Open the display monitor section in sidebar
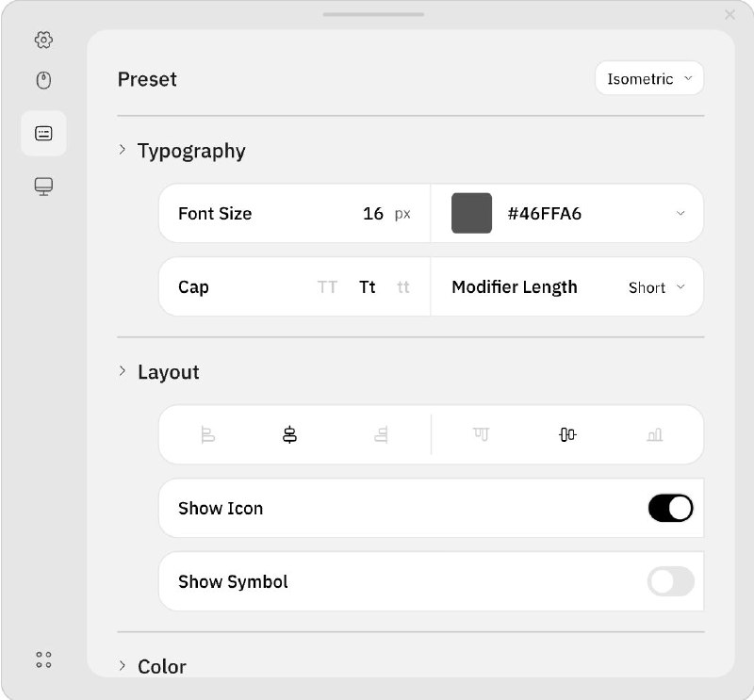Image resolution: width=754 pixels, height=700 pixels. [x=43, y=187]
